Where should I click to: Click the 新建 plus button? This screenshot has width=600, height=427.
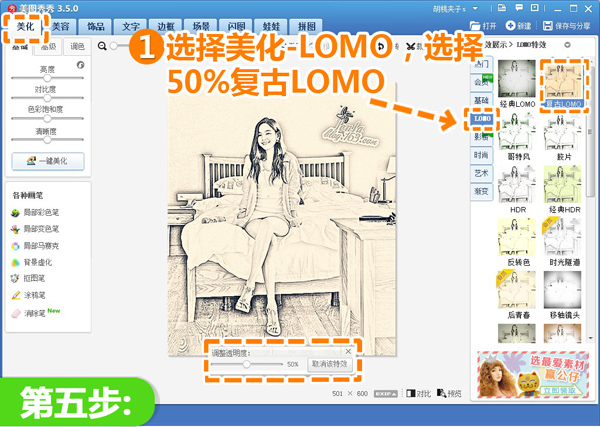[x=518, y=26]
